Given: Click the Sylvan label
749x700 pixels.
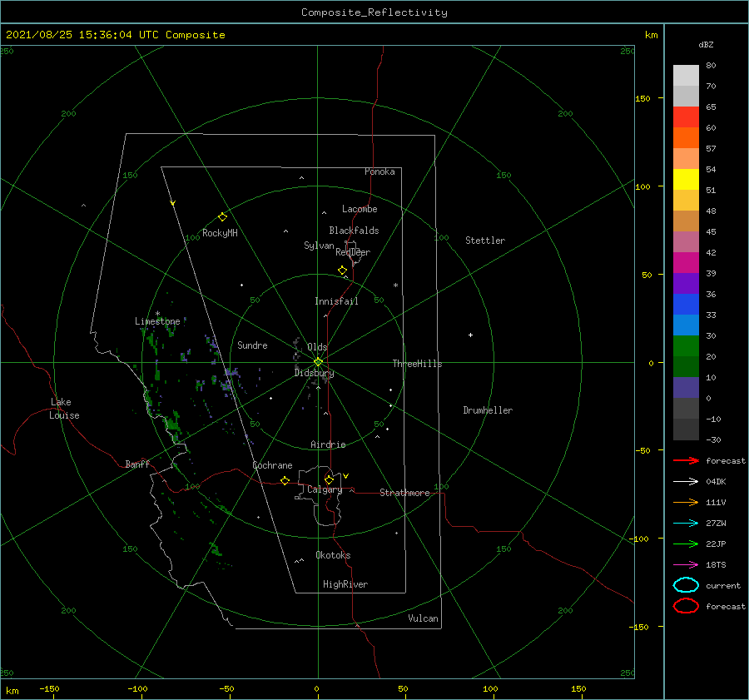Looking at the screenshot, I should (319, 246).
